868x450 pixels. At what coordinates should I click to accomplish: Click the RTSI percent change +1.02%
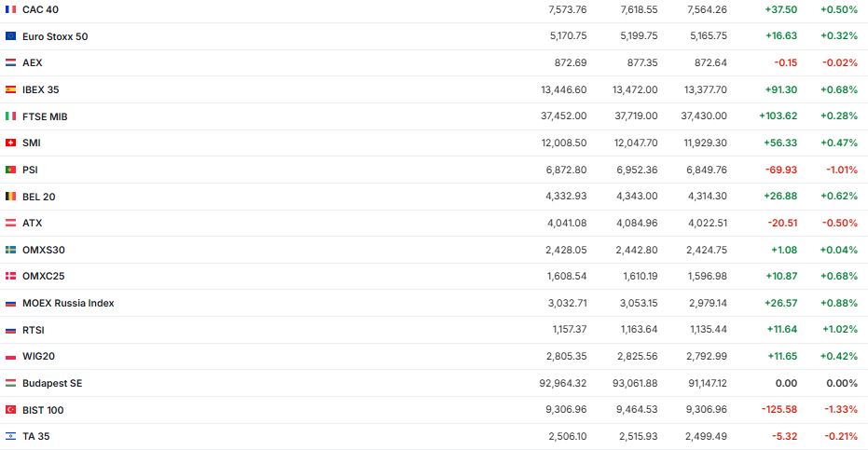point(839,330)
